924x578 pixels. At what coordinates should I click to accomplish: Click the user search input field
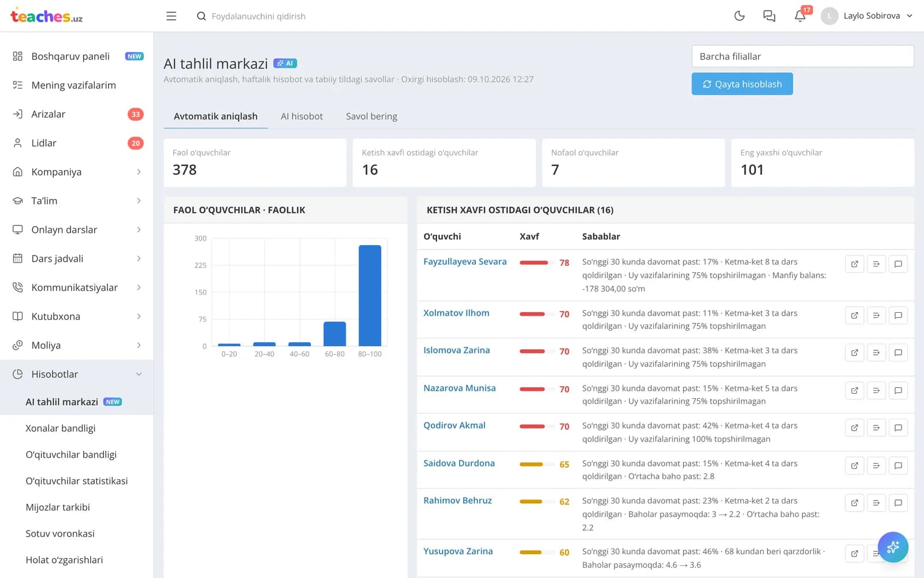(258, 16)
